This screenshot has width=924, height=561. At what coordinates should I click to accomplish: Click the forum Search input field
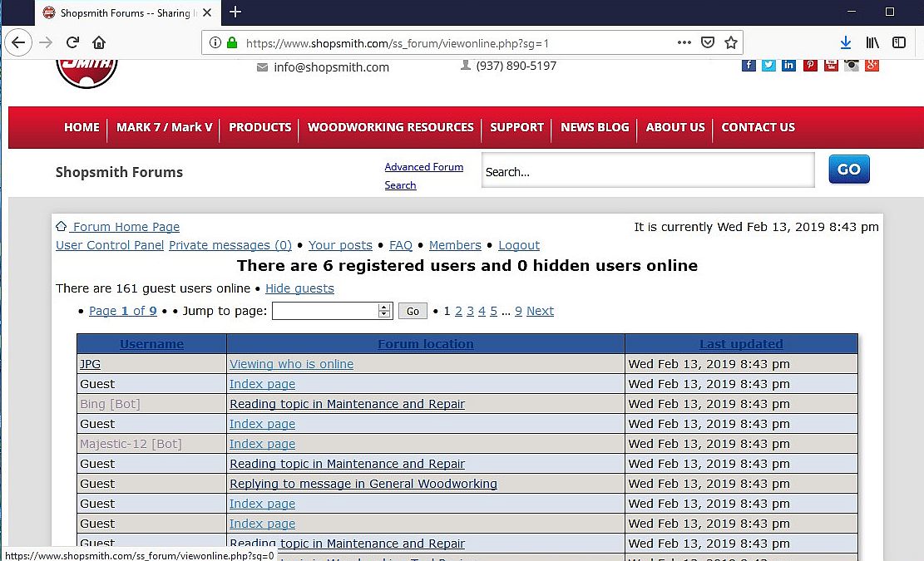pos(648,170)
